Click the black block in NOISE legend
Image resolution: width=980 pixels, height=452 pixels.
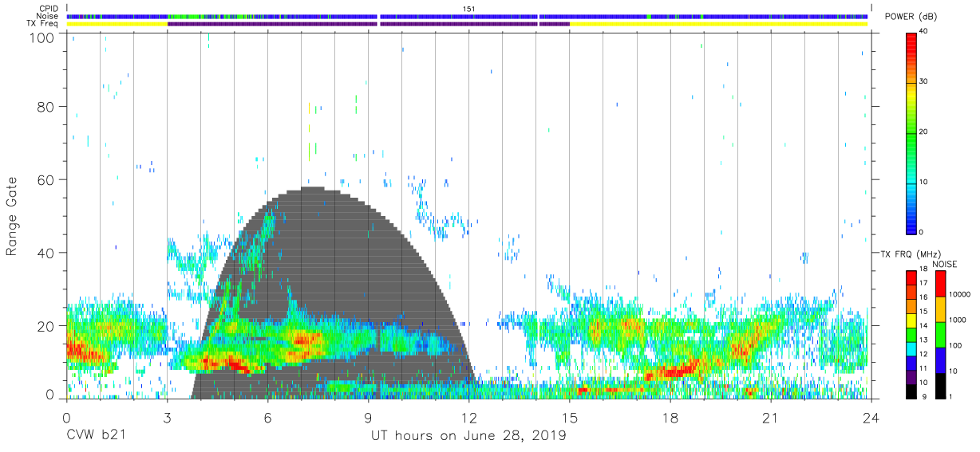pos(940,386)
